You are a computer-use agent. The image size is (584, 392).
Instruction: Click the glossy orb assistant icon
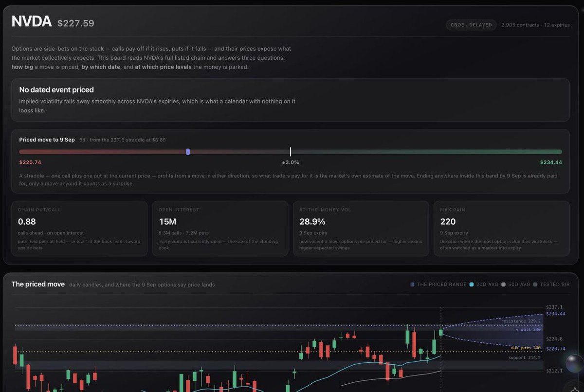click(574, 363)
